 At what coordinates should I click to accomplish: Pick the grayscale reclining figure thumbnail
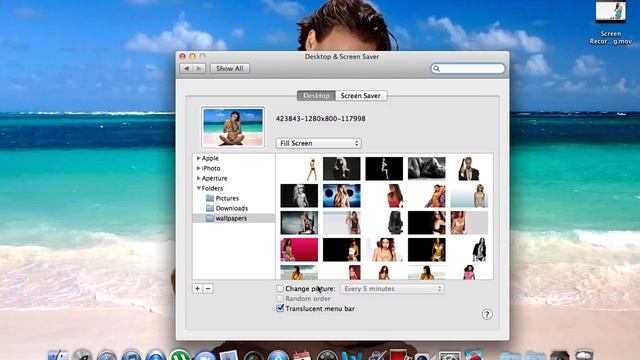pos(427,169)
